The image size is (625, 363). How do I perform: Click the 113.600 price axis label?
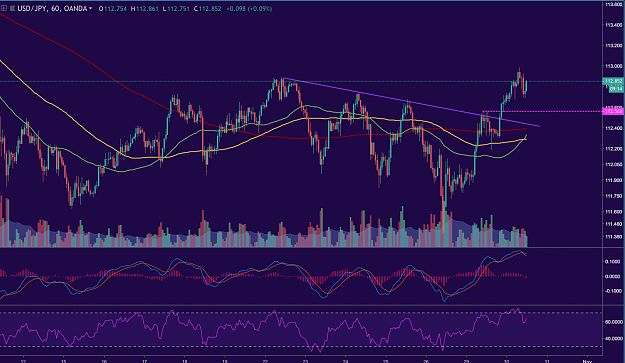click(614, 4)
